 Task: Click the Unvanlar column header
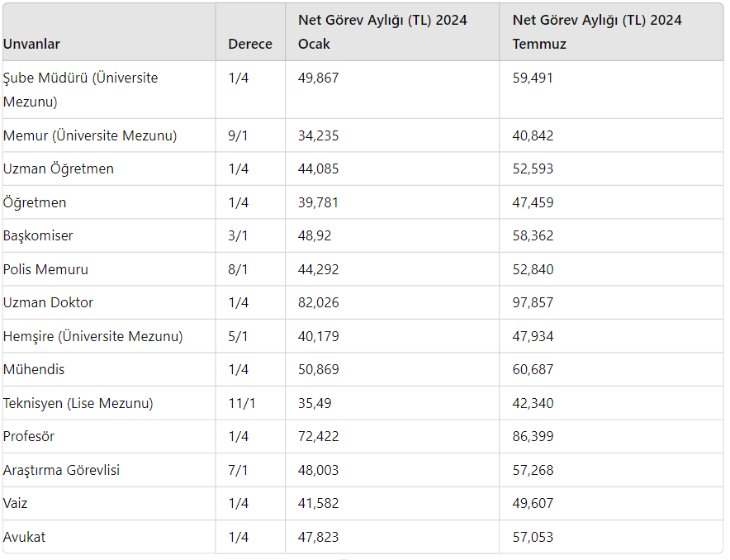31,45
